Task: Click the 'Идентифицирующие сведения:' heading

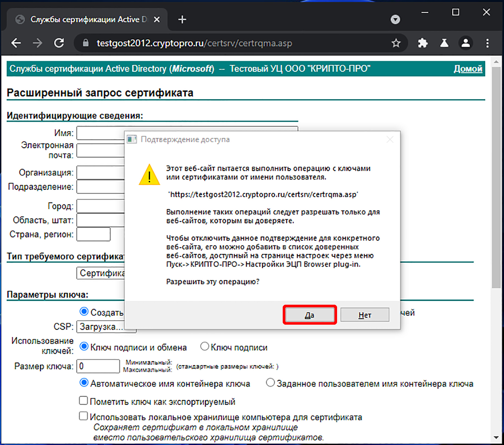Action: click(75, 116)
